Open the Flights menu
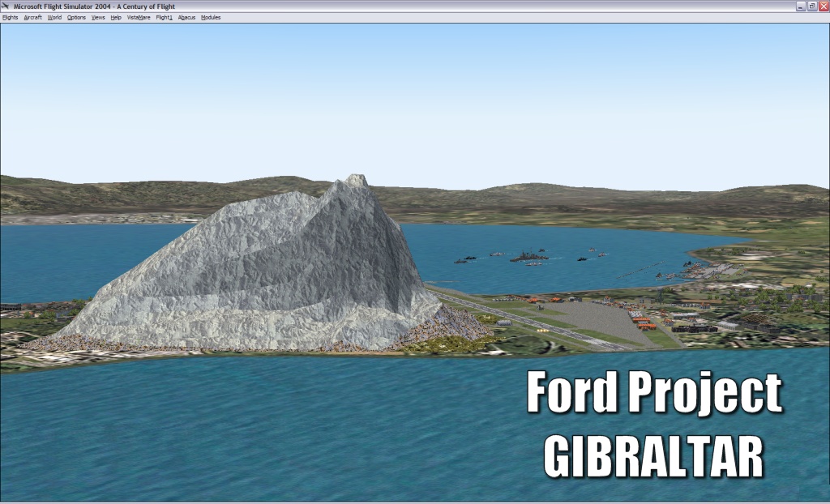 click(10, 18)
